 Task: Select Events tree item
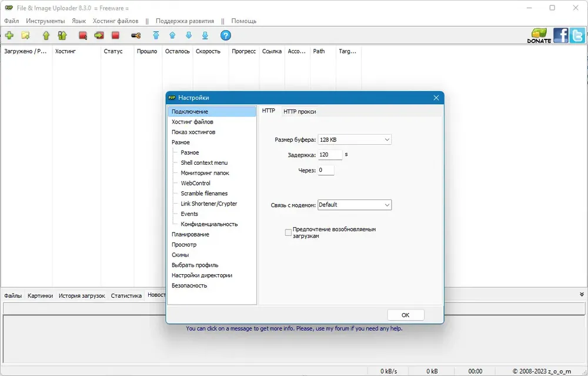(x=189, y=214)
